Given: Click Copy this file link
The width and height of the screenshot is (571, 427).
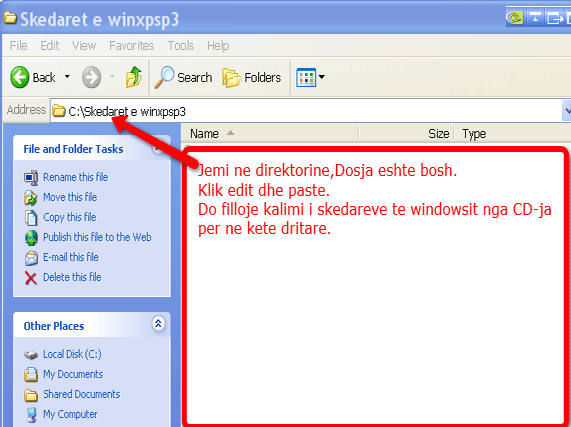Looking at the screenshot, I should pos(70,217).
